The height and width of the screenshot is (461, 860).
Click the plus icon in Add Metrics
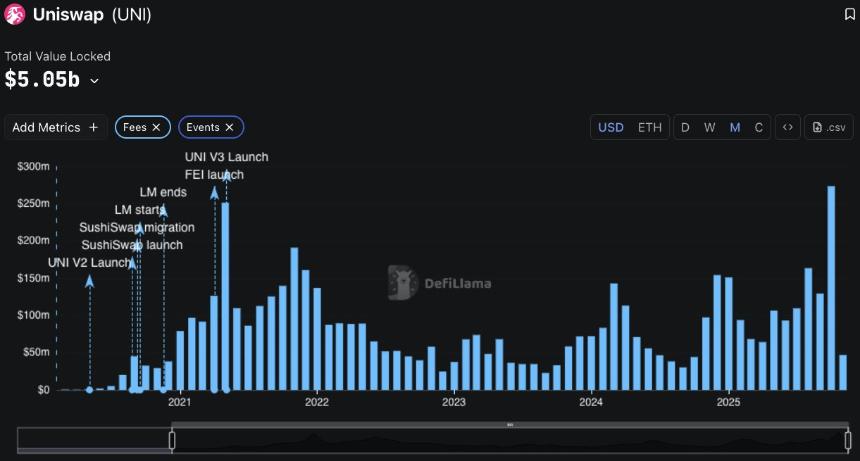94,127
